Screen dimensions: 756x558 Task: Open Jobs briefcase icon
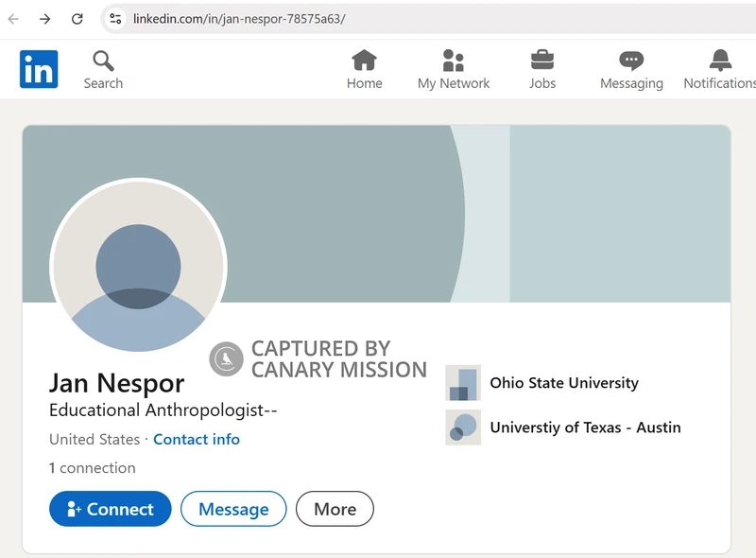pos(542,61)
